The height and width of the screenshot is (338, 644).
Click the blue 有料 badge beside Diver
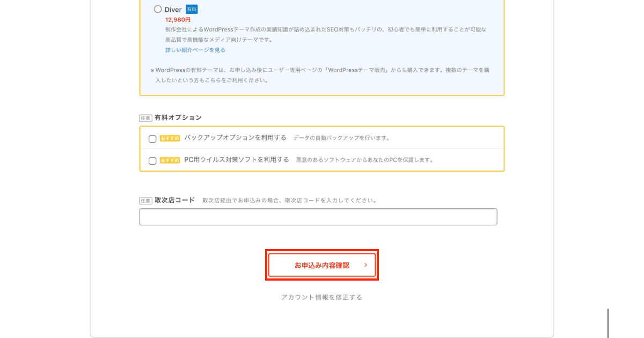(192, 9)
